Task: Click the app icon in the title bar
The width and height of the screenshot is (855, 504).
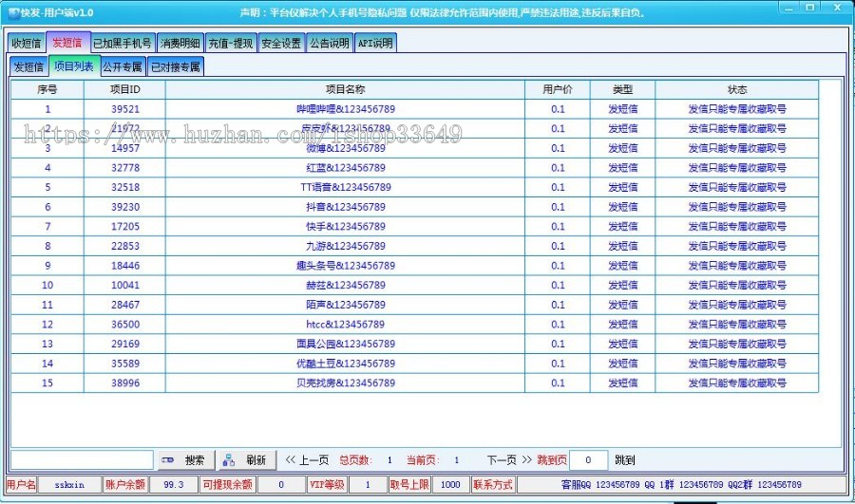Action: [x=13, y=12]
